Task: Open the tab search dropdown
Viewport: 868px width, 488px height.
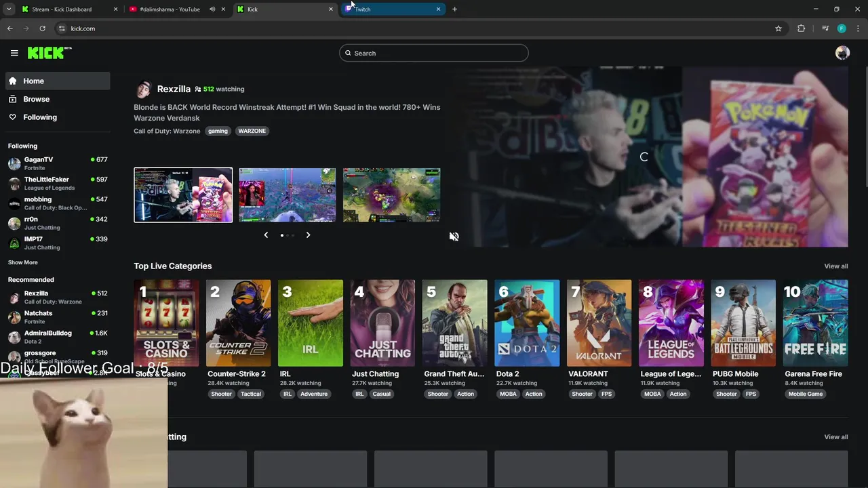Action: [x=9, y=9]
